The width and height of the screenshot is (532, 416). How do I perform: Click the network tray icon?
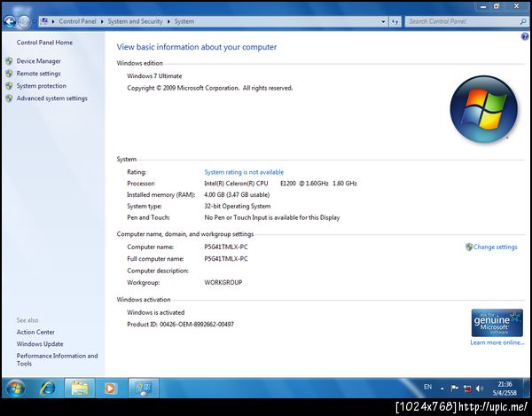tap(467, 389)
